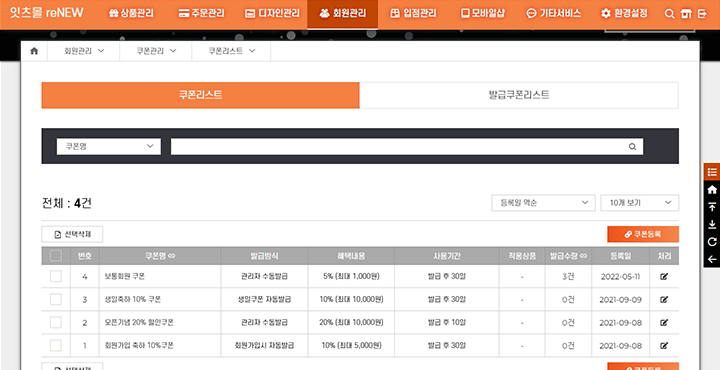This screenshot has height=370, width=720.
Task: Check the 회원가입 축하 10%쿠폰 row checkbox
Action: point(56,345)
